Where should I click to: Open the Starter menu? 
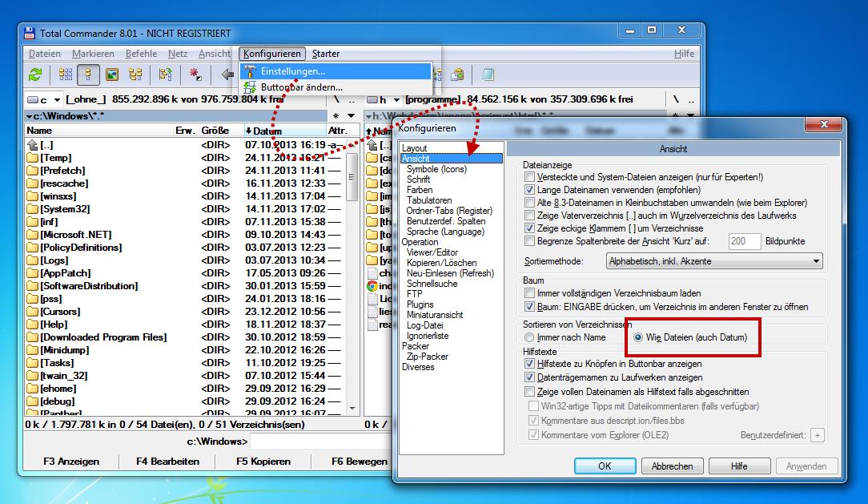tap(325, 54)
